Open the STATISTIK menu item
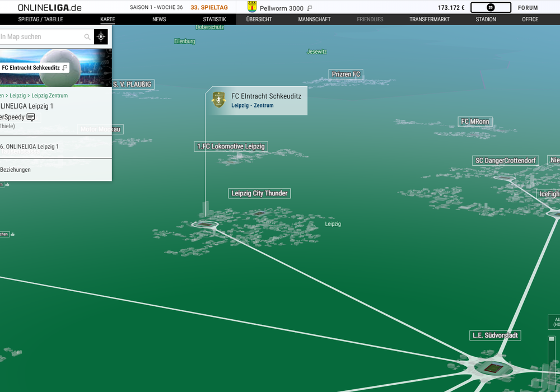 tap(214, 19)
